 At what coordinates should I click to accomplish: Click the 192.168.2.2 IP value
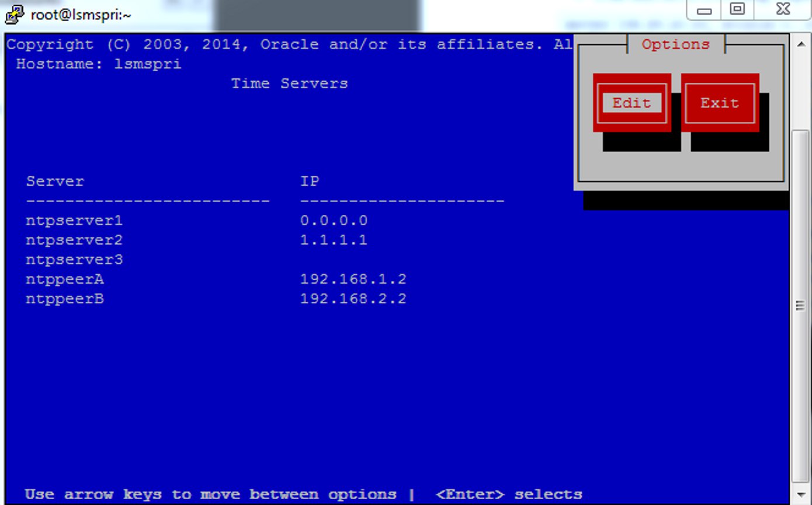353,299
